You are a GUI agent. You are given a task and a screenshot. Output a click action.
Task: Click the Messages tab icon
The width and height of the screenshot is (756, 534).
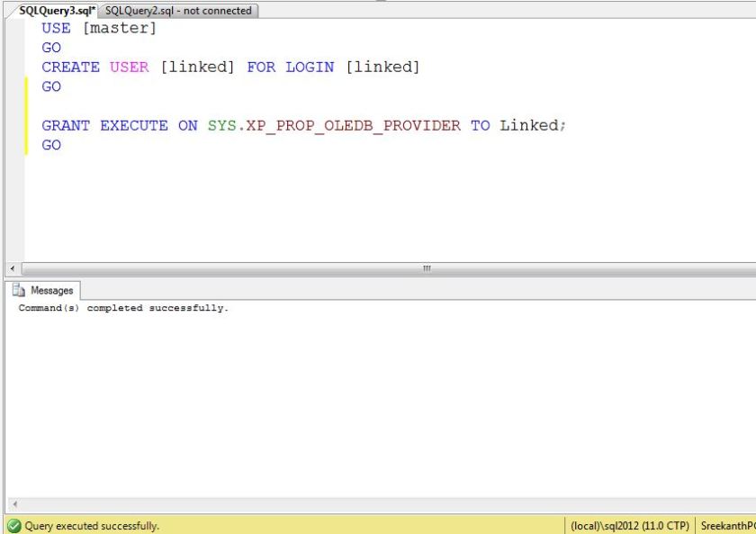[20, 291]
